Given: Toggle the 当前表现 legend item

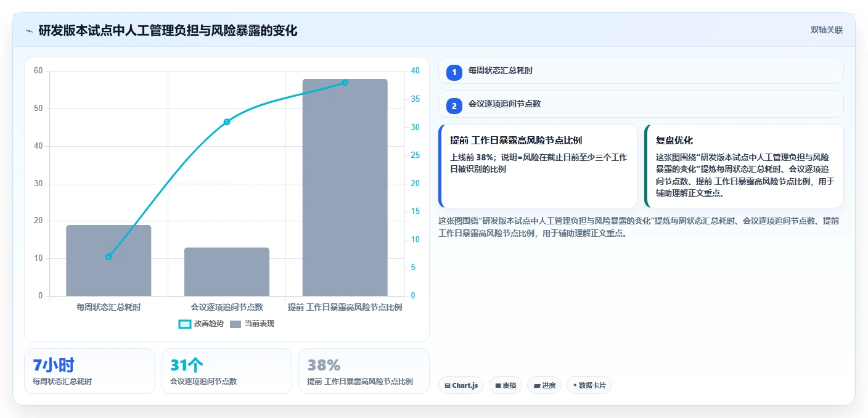Looking at the screenshot, I should 252,324.
